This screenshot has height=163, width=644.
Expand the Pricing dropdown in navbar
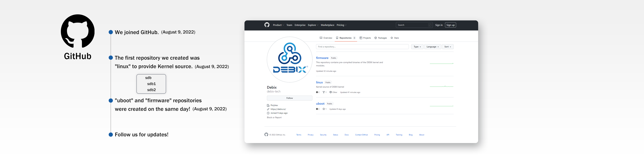click(x=341, y=25)
